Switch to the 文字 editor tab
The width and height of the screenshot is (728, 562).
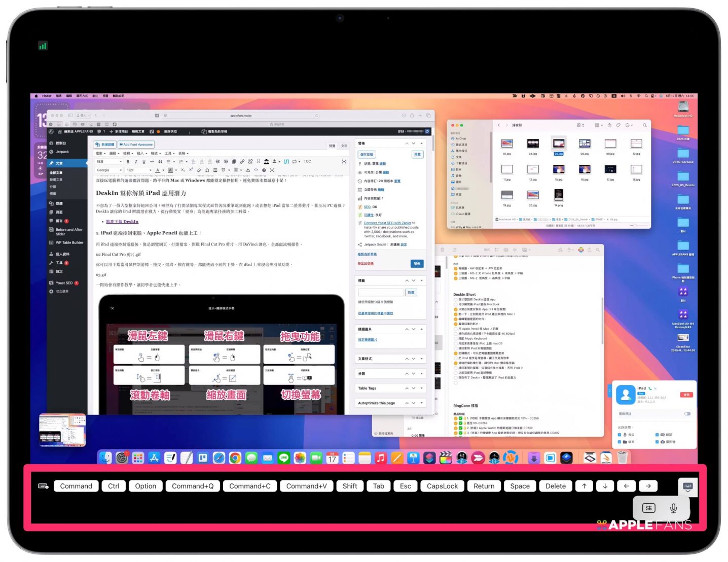coord(344,146)
